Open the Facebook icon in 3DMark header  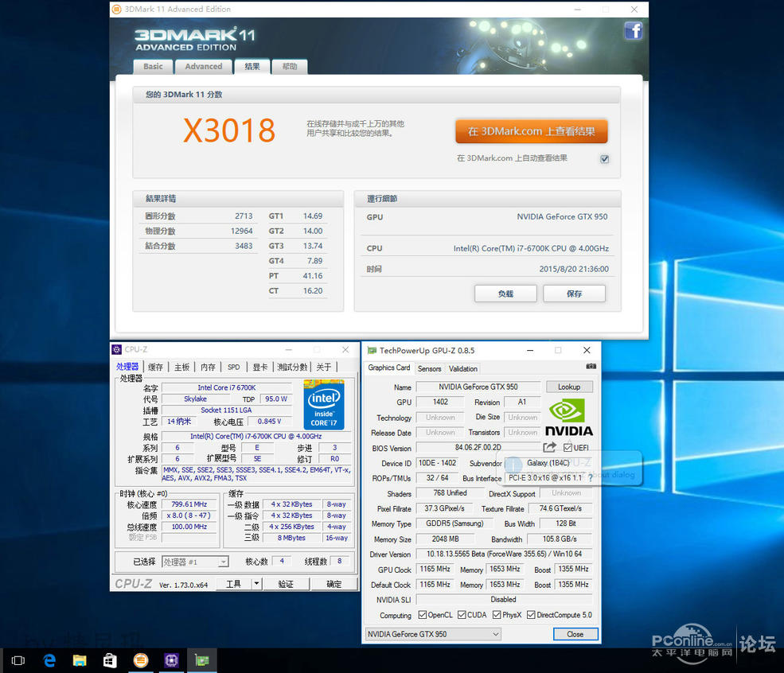click(633, 31)
